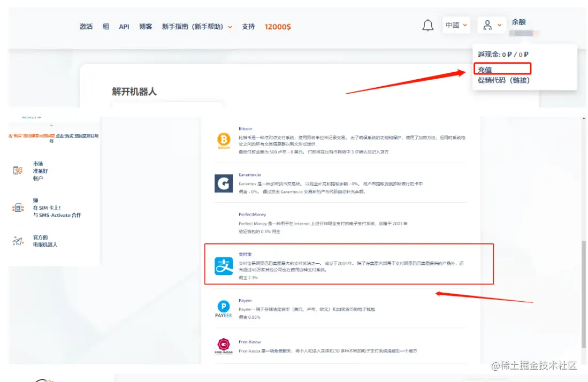Choose the Garantex.io payment method title
The width and height of the screenshot is (588, 382).
tap(250, 175)
